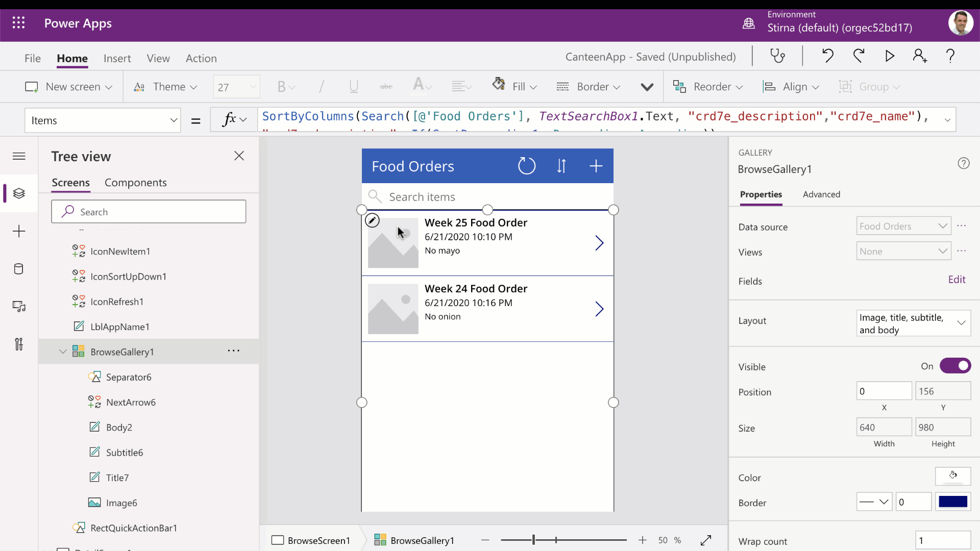980x551 pixels.
Task: Toggle underline formatting
Action: click(x=353, y=87)
